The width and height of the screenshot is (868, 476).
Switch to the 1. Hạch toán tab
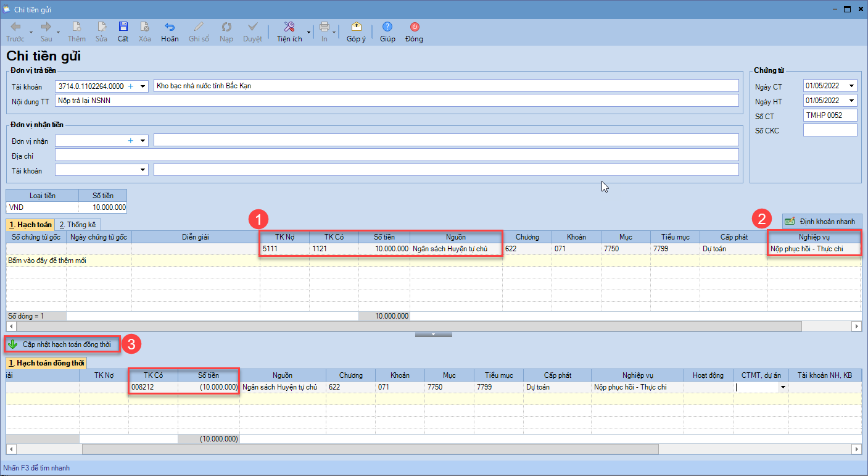[x=30, y=225]
